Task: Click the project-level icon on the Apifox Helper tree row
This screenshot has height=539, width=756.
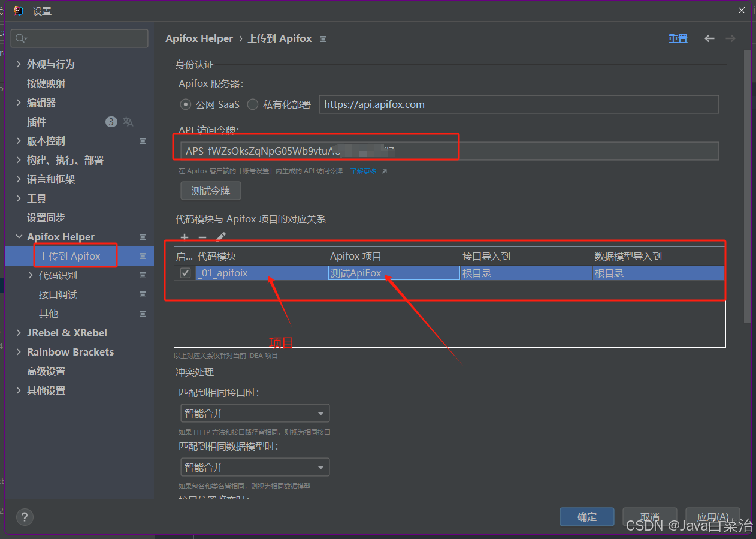Action: 143,237
